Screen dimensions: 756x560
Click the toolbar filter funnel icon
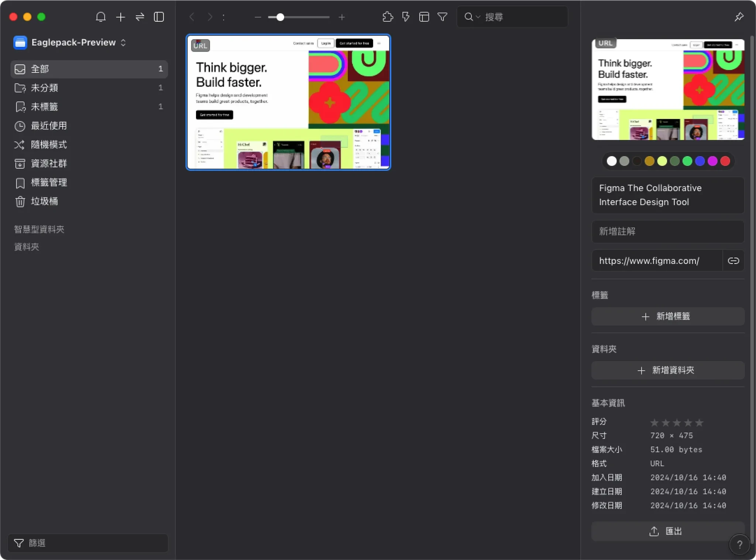(443, 17)
